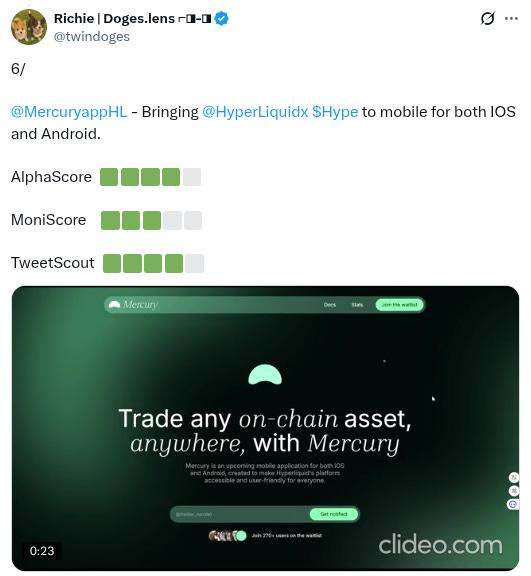This screenshot has height=576, width=531.
Task: Open Richie's profile avatar
Action: [29, 27]
